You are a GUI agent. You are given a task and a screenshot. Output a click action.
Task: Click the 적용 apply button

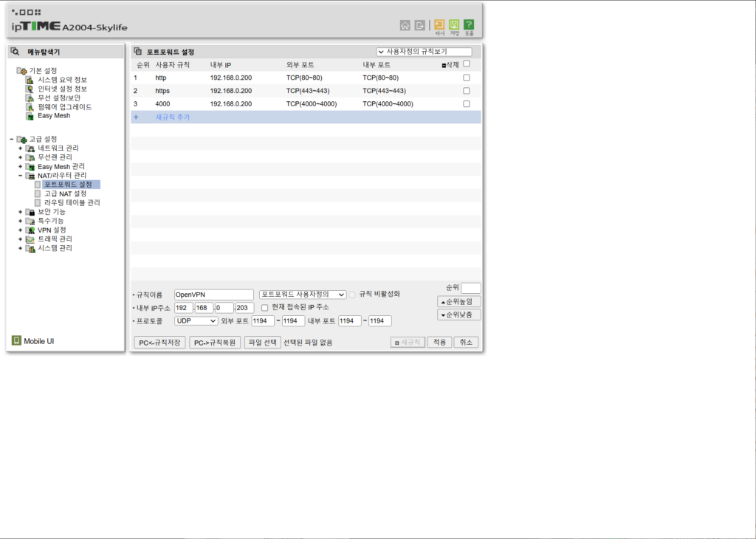(439, 343)
